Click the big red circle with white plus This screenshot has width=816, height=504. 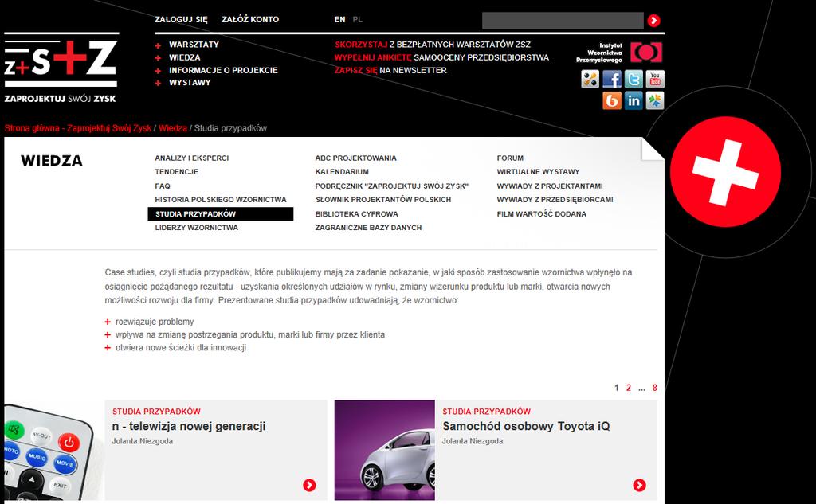pyautogui.click(x=725, y=172)
